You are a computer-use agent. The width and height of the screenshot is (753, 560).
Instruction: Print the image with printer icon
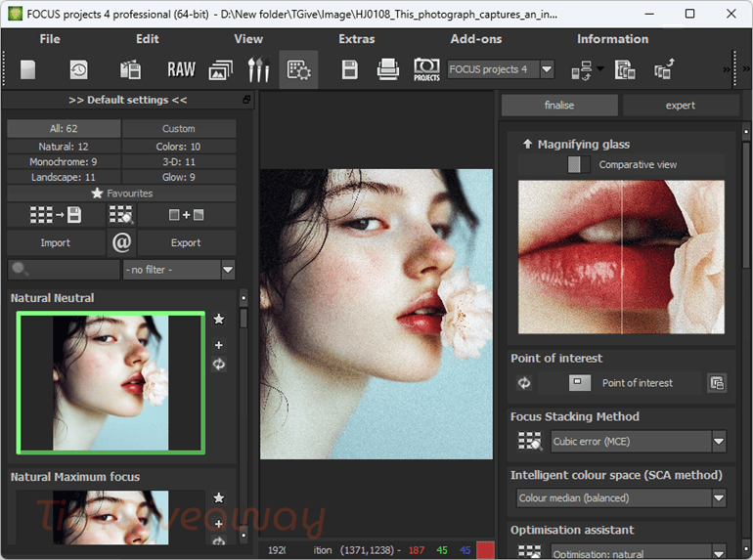tap(388, 69)
